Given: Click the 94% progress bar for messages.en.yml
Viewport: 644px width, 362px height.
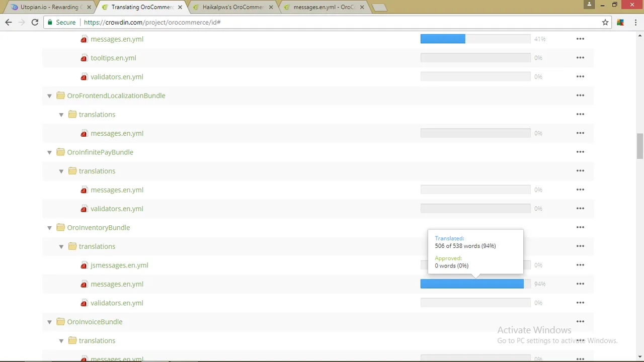Looking at the screenshot, I should coord(475,284).
